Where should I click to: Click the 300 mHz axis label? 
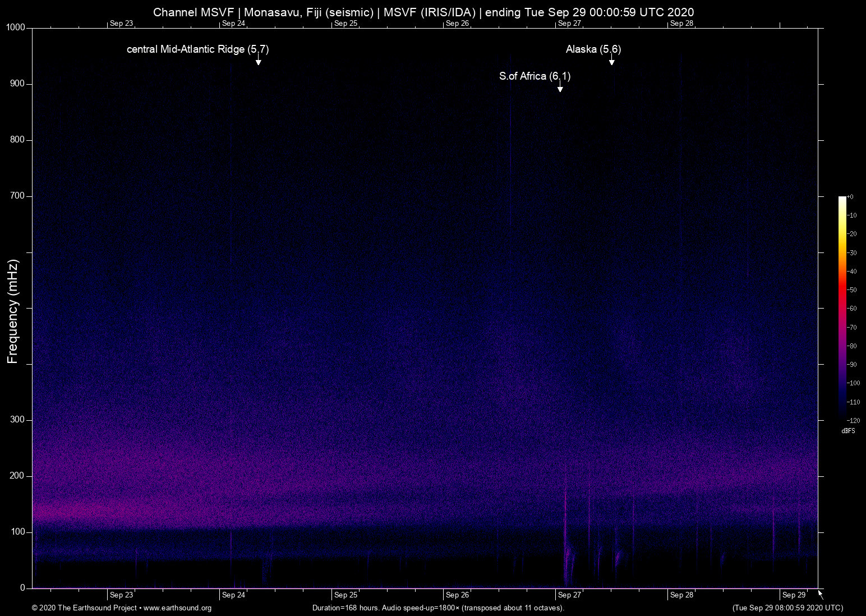17,419
